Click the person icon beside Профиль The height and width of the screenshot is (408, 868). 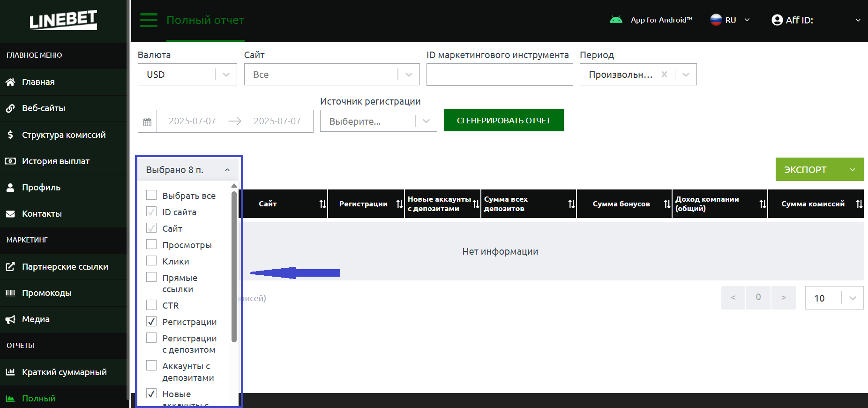tap(10, 187)
